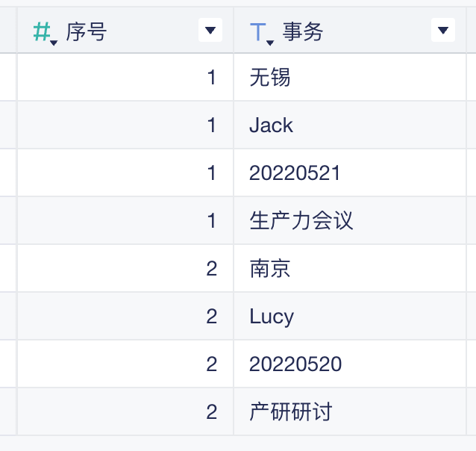476x451 pixels.
Task: Select the cell with 20220521
Action: pos(354,172)
